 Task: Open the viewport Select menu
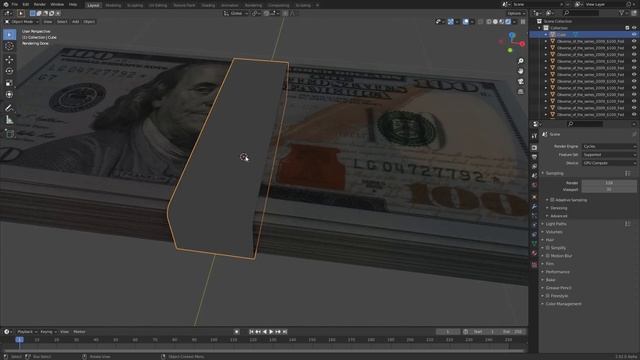point(62,22)
